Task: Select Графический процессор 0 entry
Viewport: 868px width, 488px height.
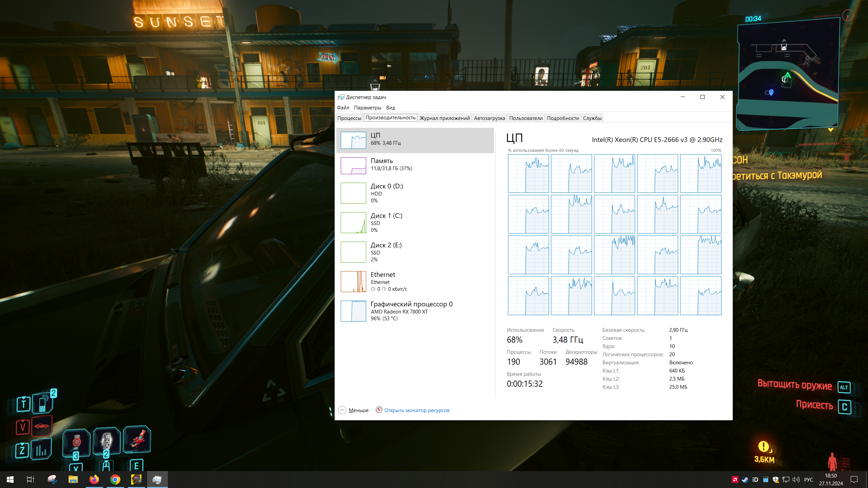Action: 415,311
